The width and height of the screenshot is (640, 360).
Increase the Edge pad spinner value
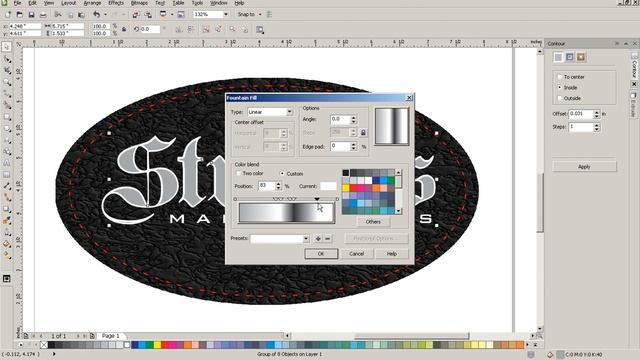[x=353, y=144]
